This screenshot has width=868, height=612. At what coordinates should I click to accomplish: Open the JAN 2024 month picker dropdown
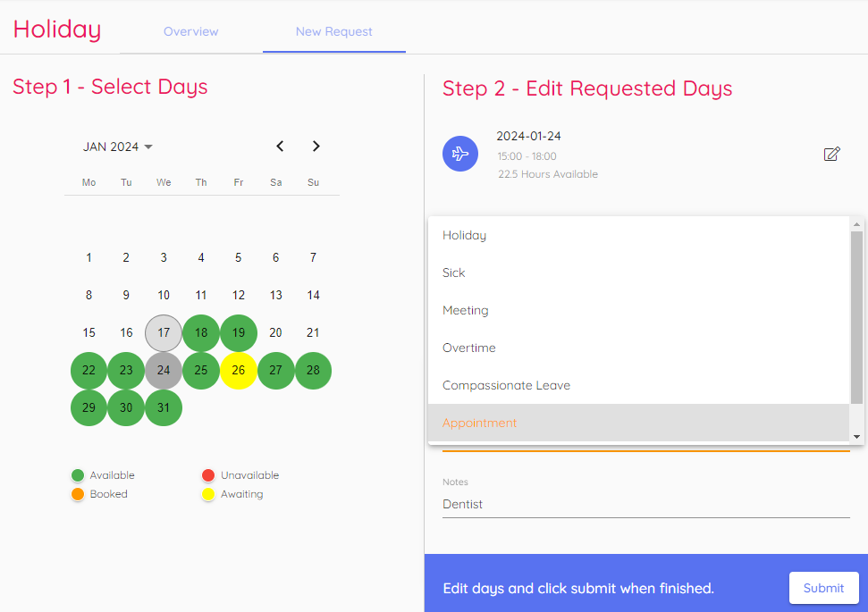coord(118,147)
